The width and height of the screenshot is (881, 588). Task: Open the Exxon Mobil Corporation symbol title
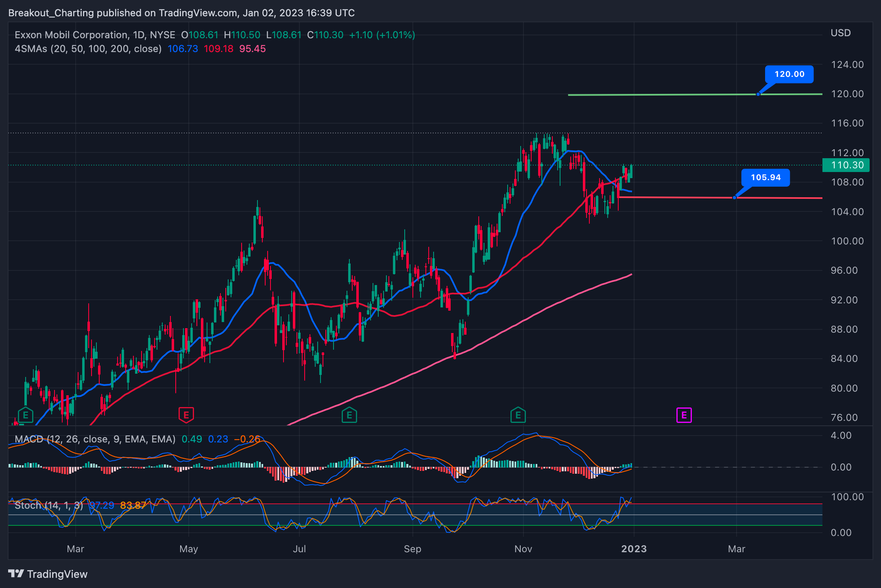(x=71, y=35)
